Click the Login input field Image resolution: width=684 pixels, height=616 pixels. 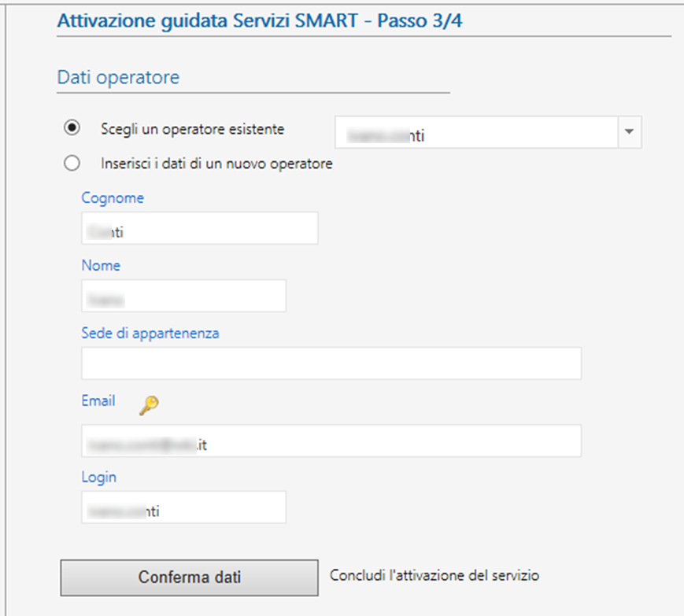point(183,507)
